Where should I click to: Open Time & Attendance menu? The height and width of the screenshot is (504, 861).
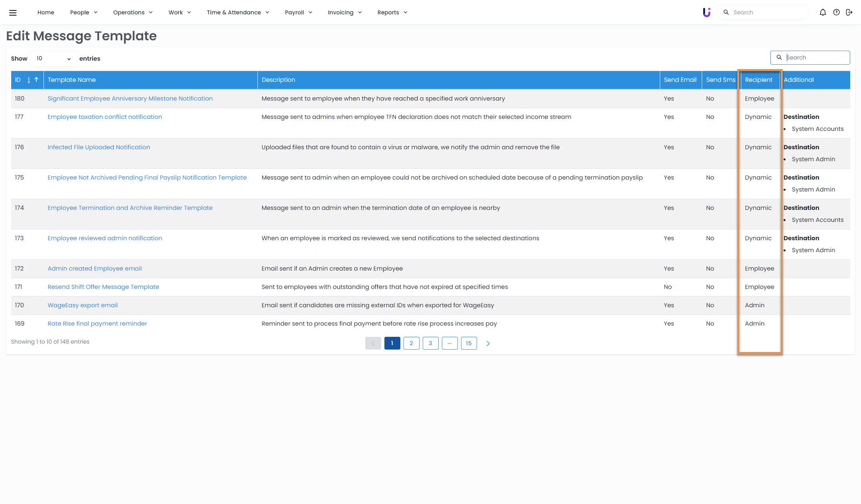238,12
